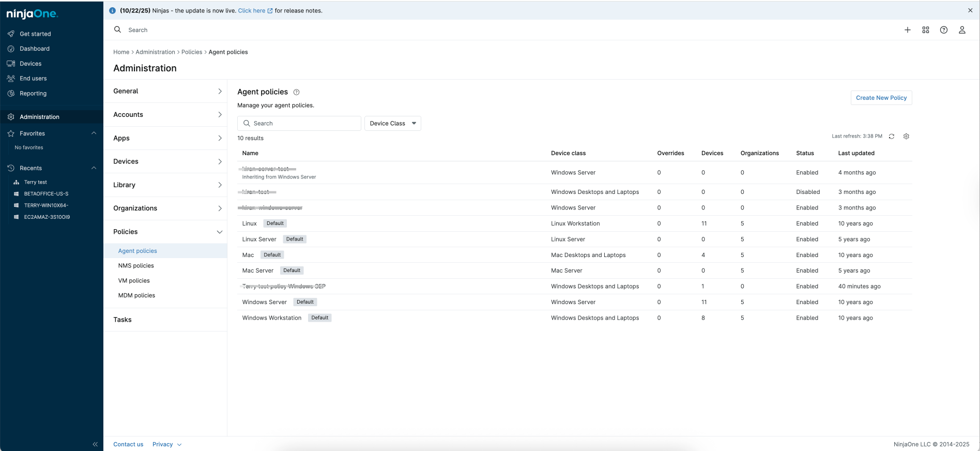Open the Device Class dropdown
The height and width of the screenshot is (451, 980).
(392, 124)
